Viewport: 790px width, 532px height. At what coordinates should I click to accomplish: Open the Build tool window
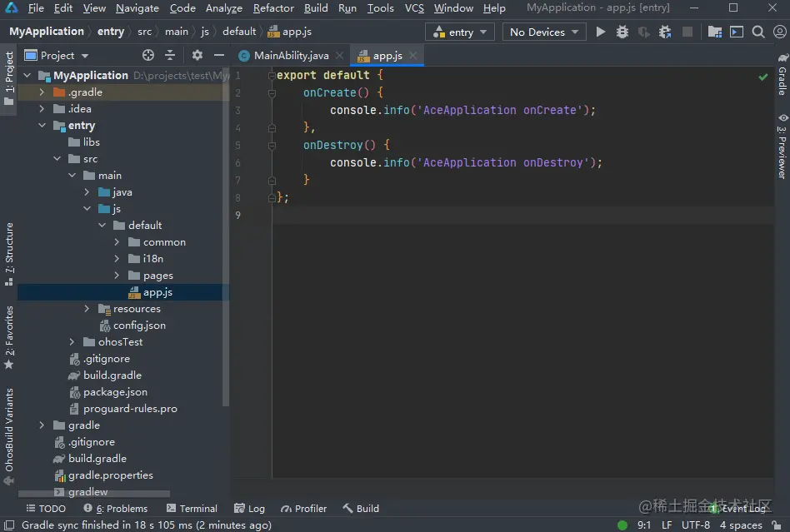pyautogui.click(x=361, y=509)
